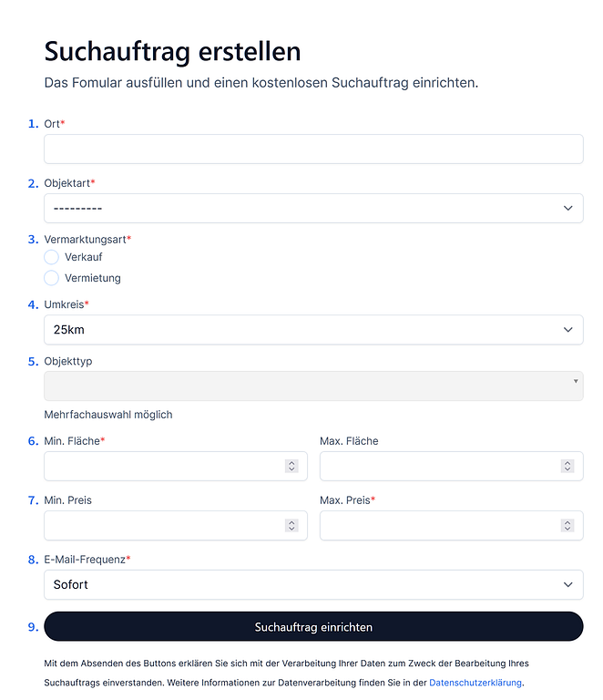The width and height of the screenshot is (603, 700).
Task: Click the Min. Preis stepper arrows
Action: (291, 525)
